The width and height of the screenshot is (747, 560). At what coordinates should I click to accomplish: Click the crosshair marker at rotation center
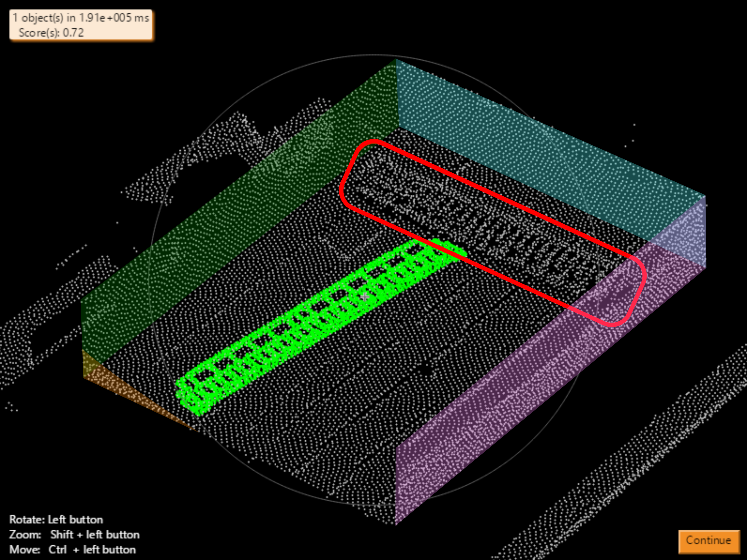pos(365,297)
